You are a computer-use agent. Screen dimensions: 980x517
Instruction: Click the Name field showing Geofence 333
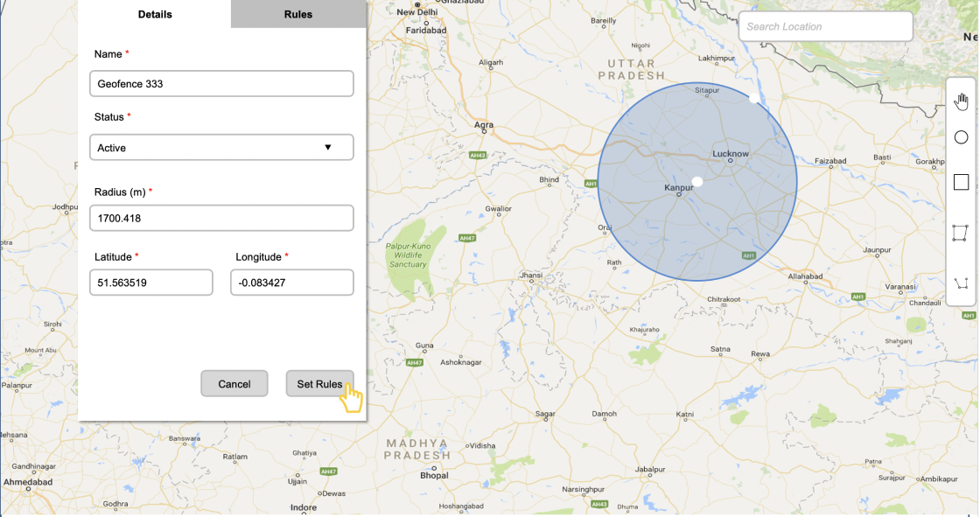[x=221, y=83]
